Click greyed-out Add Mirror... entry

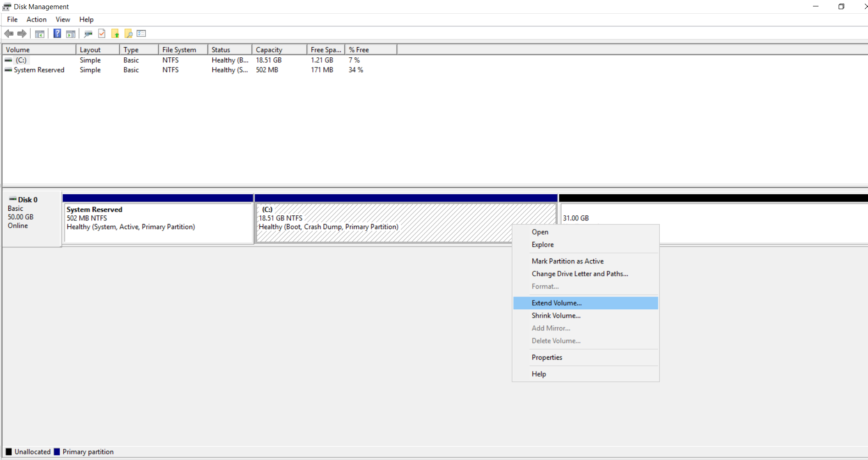(x=586, y=328)
